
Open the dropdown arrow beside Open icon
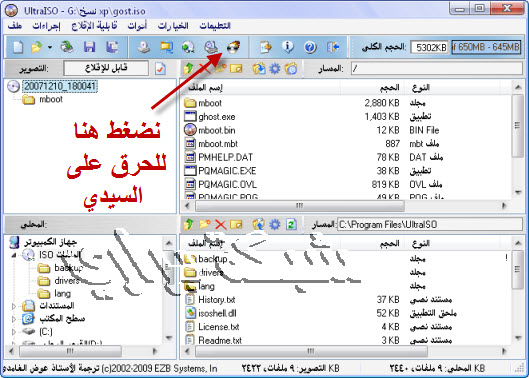(50, 47)
